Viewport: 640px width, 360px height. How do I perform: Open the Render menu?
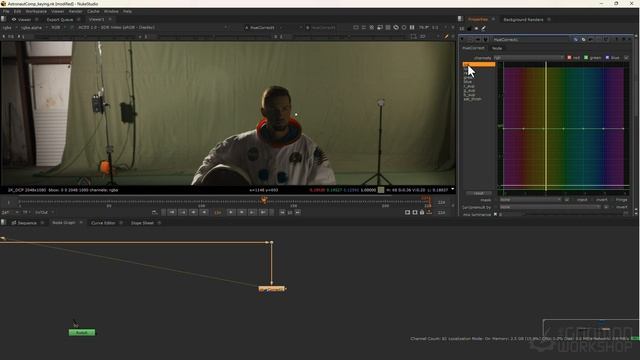(76, 11)
